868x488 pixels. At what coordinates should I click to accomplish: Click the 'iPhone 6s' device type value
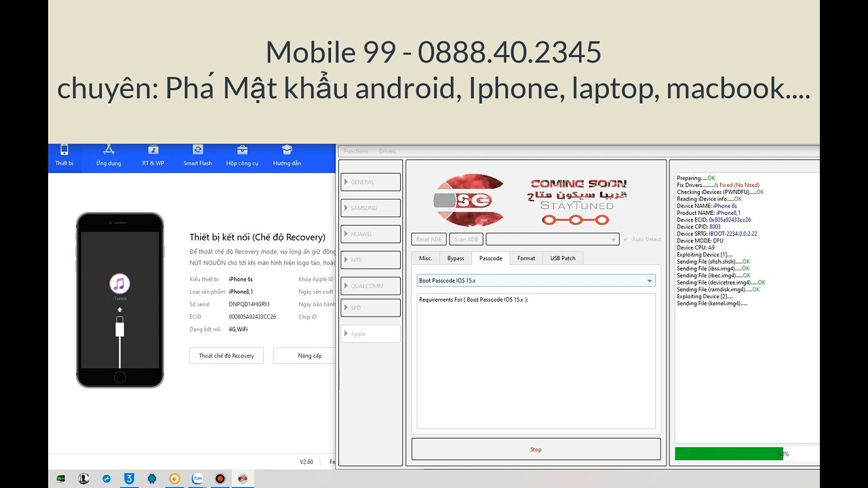click(x=241, y=279)
